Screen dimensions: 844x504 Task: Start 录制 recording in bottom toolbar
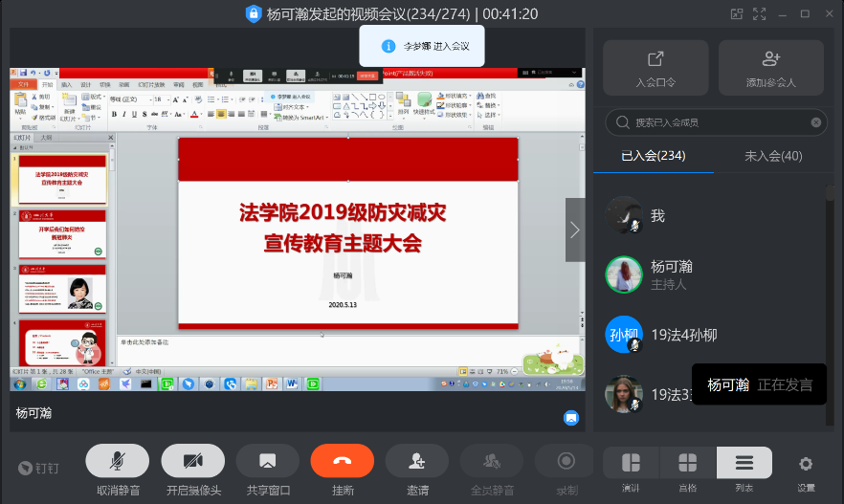[x=566, y=461]
